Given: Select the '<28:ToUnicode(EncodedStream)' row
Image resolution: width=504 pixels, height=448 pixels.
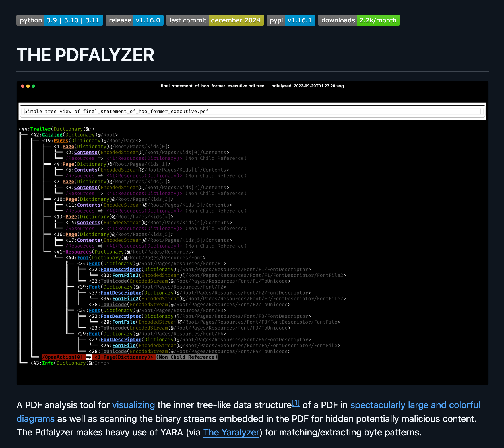Looking at the screenshot, I should pos(189,351).
